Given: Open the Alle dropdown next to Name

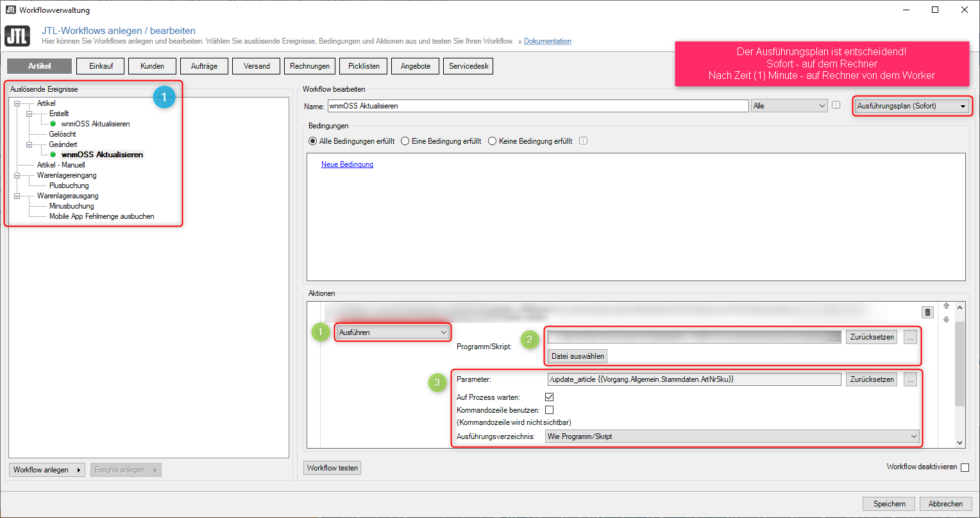Looking at the screenshot, I should pos(790,106).
